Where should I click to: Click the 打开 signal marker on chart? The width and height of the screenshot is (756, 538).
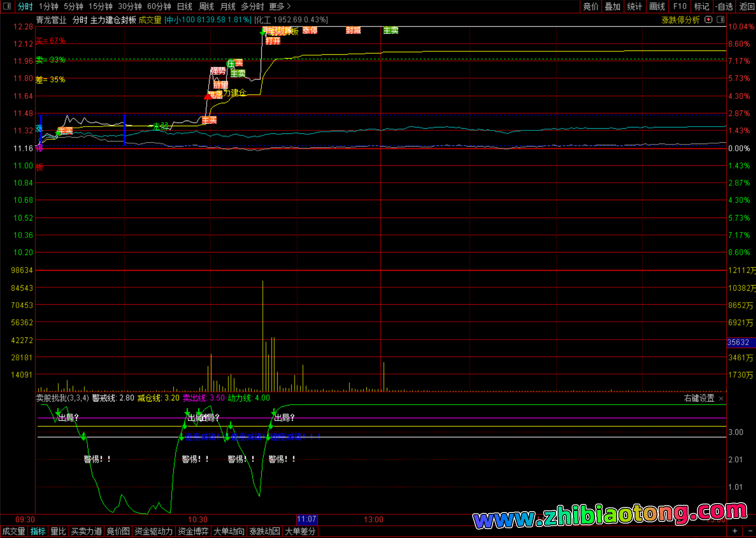pyautogui.click(x=273, y=41)
